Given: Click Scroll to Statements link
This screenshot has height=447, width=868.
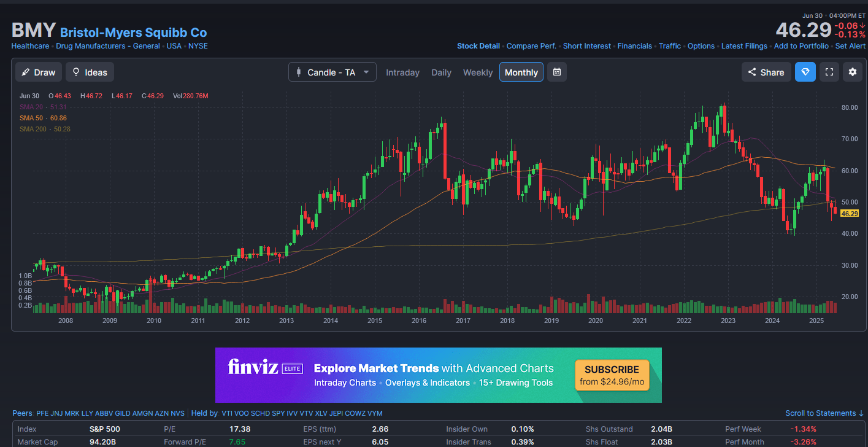Looking at the screenshot, I should 824,413.
